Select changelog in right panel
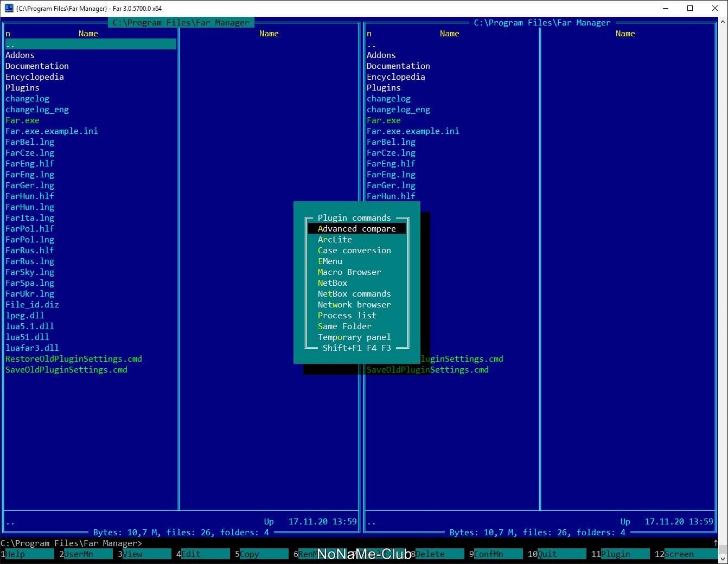 pyautogui.click(x=388, y=99)
